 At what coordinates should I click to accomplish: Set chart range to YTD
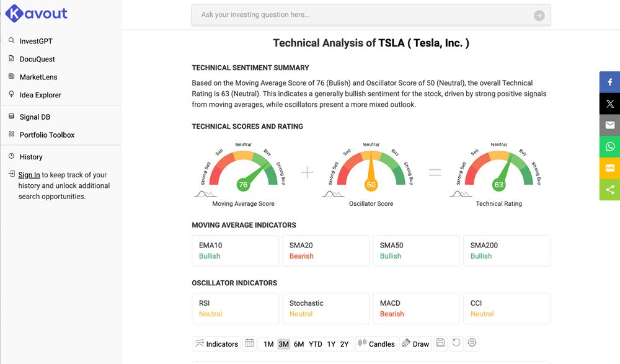316,344
